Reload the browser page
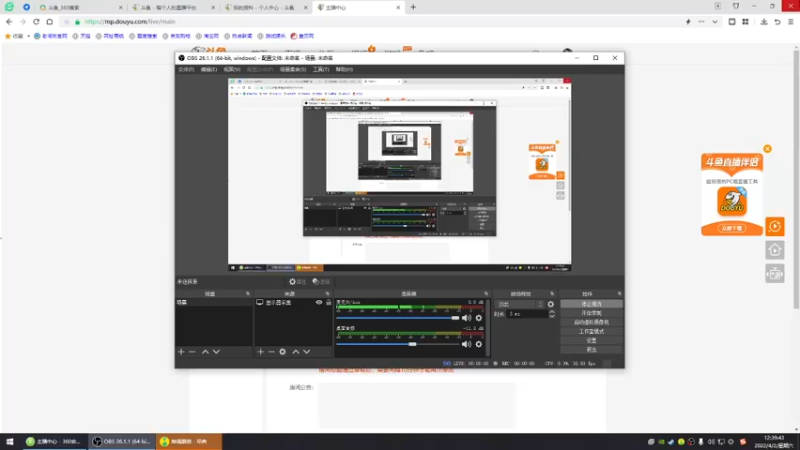This screenshot has height=450, width=800. coord(36,22)
